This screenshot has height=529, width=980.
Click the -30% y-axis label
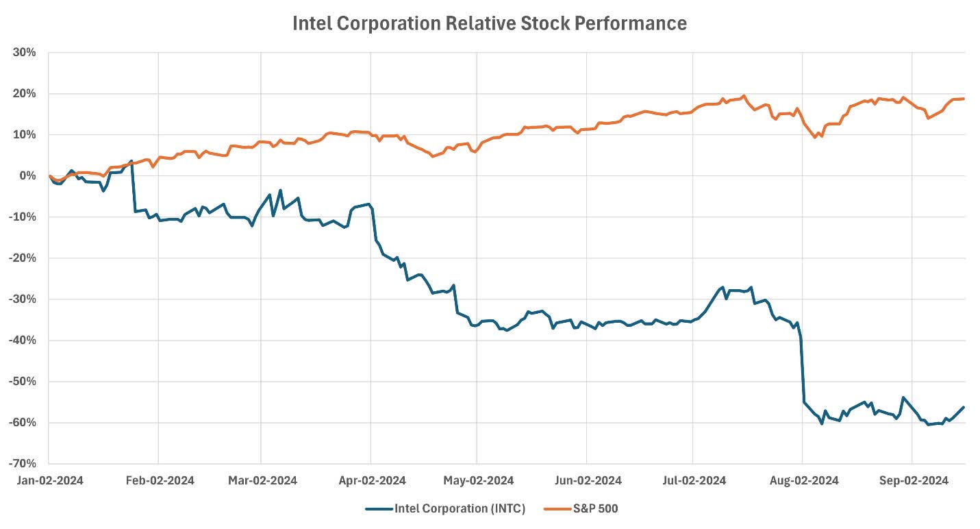pos(23,299)
